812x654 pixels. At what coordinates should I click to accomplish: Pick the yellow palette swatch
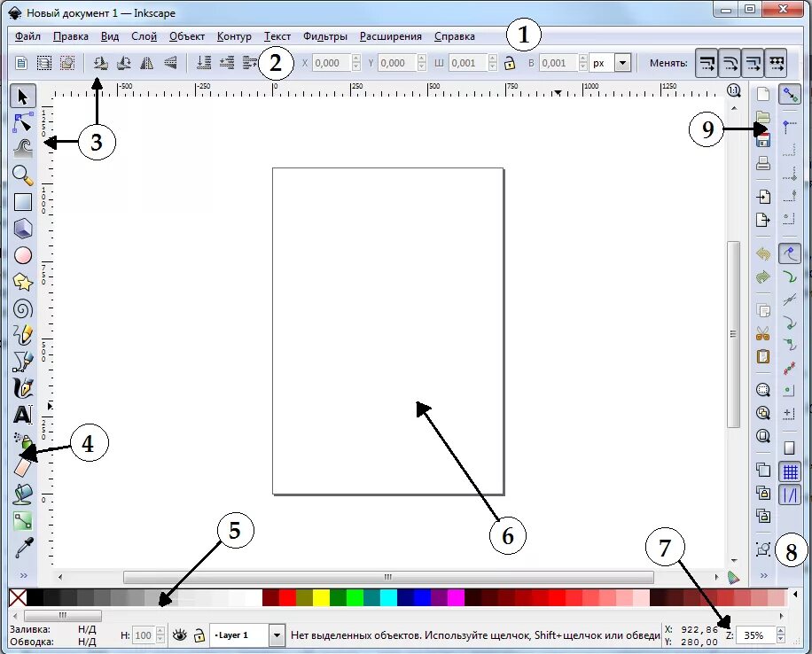(321, 597)
